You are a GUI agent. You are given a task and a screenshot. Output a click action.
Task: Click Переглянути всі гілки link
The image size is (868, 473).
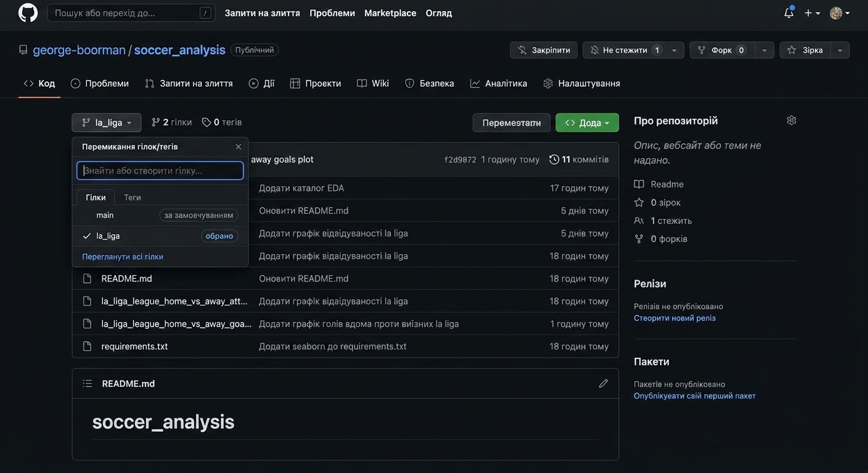pyautogui.click(x=123, y=257)
